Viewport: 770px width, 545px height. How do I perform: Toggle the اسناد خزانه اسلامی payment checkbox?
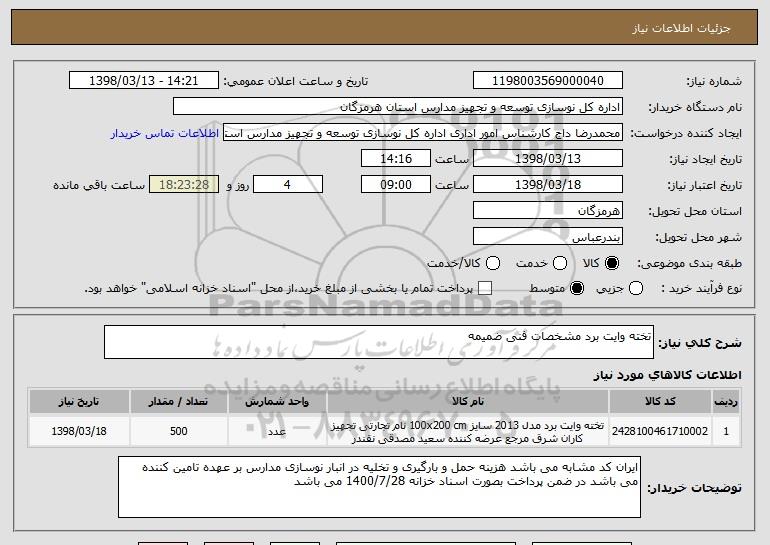coord(485,288)
